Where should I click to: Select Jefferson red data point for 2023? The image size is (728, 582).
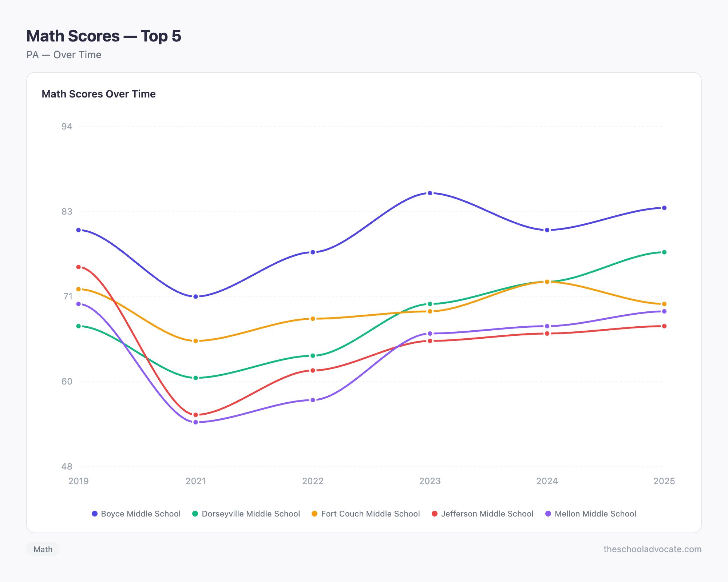pos(430,341)
